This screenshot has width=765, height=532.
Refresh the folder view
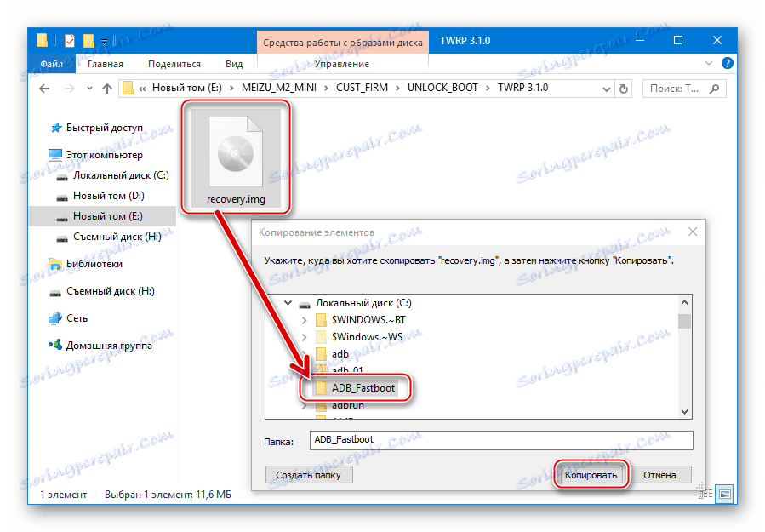pos(623,89)
